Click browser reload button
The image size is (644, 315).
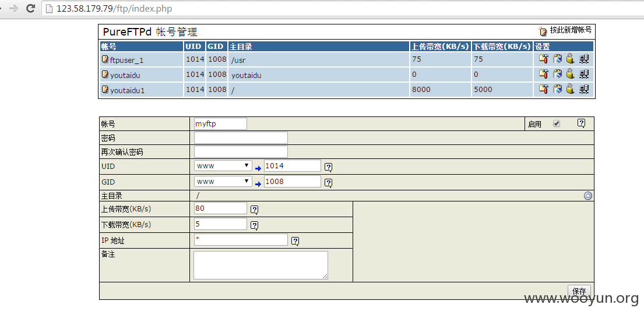(30, 8)
